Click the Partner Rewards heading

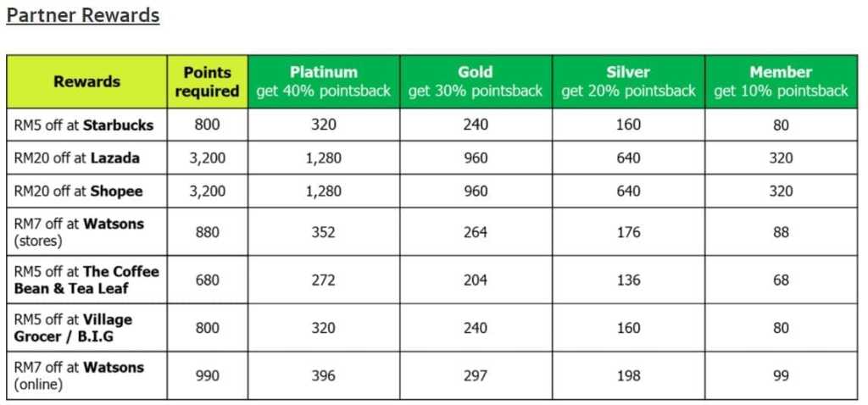point(82,15)
